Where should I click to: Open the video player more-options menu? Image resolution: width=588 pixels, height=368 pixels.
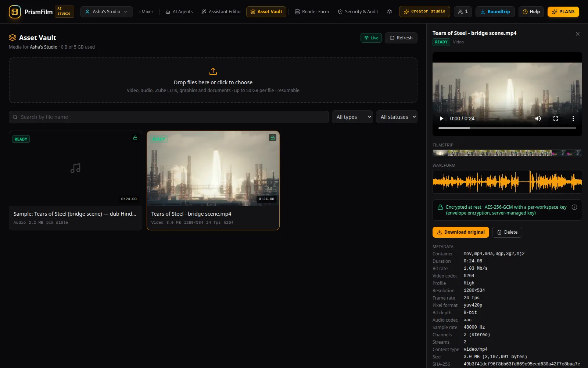point(573,118)
